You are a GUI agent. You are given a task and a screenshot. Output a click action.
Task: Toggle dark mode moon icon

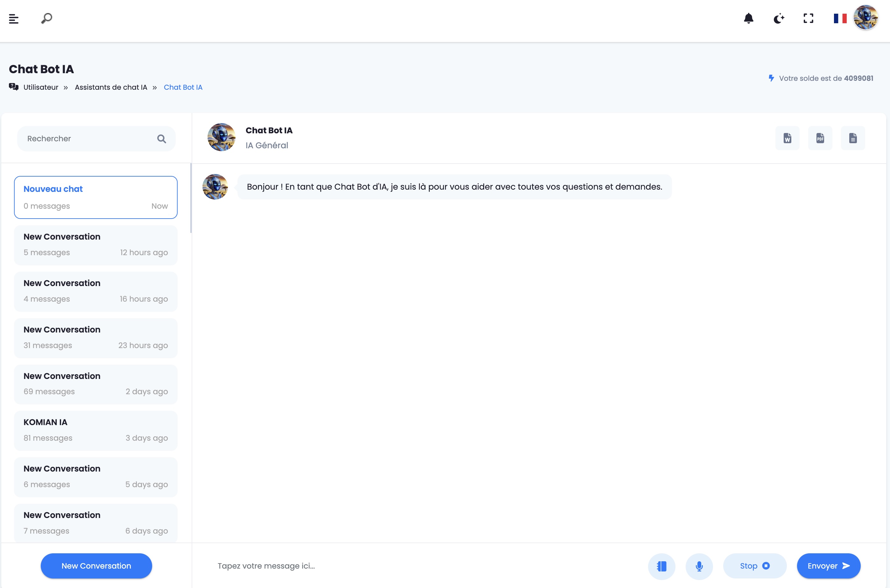[x=779, y=18]
